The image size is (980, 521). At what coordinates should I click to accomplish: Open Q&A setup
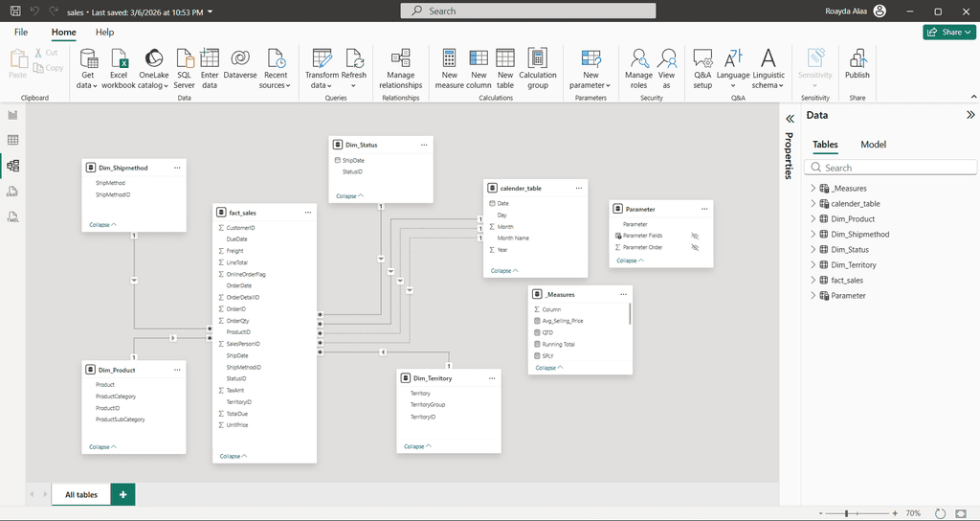coord(702,69)
